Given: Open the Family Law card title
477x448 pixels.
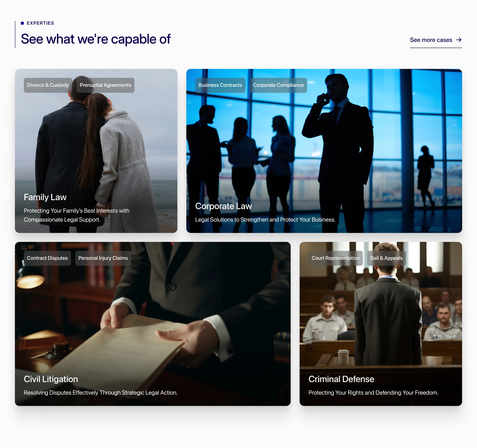Looking at the screenshot, I should (x=45, y=197).
